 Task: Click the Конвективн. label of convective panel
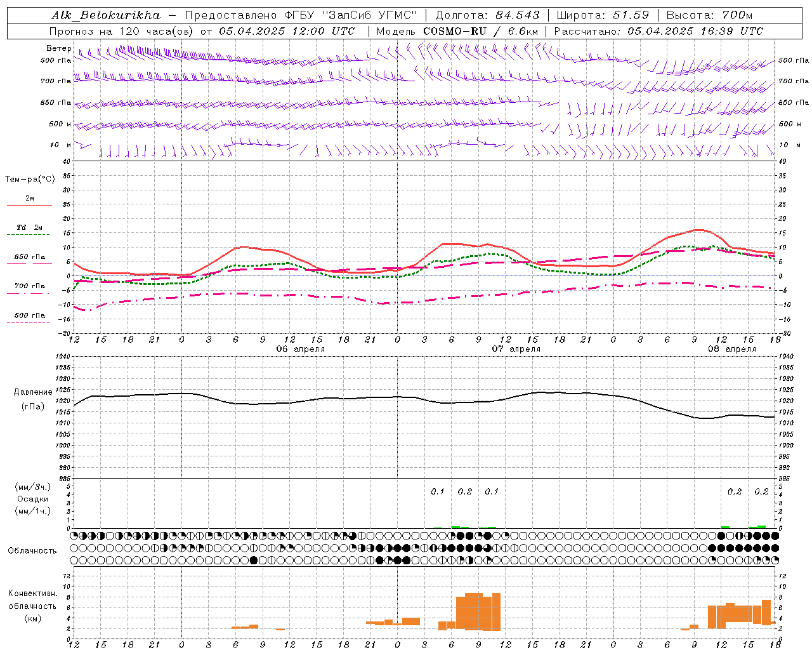click(33, 594)
